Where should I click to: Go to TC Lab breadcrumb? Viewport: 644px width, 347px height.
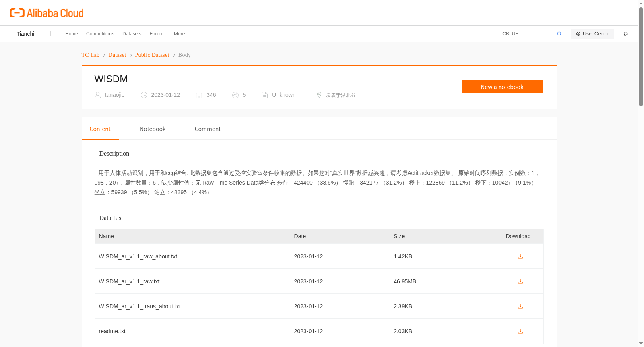point(91,55)
